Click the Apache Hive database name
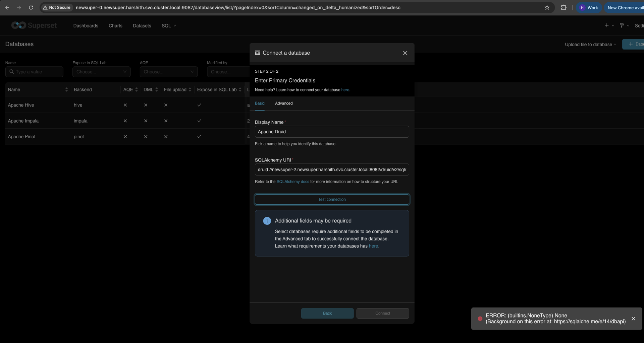 (21, 105)
